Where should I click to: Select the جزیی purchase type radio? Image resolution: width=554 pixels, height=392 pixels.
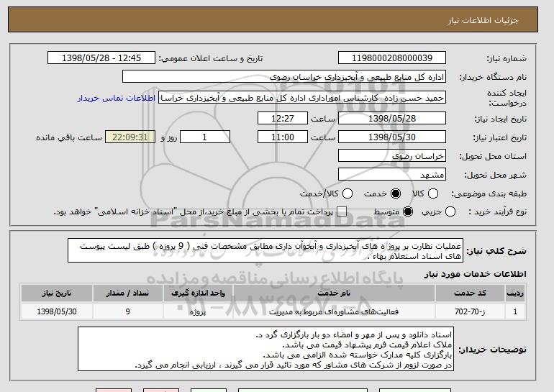point(450,211)
